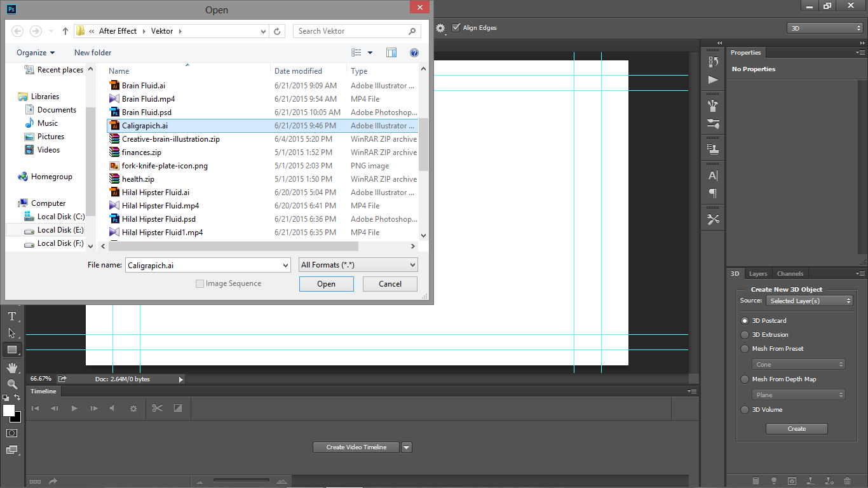868x488 pixels.
Task: Open the Actions panel play icon
Action: point(713,79)
